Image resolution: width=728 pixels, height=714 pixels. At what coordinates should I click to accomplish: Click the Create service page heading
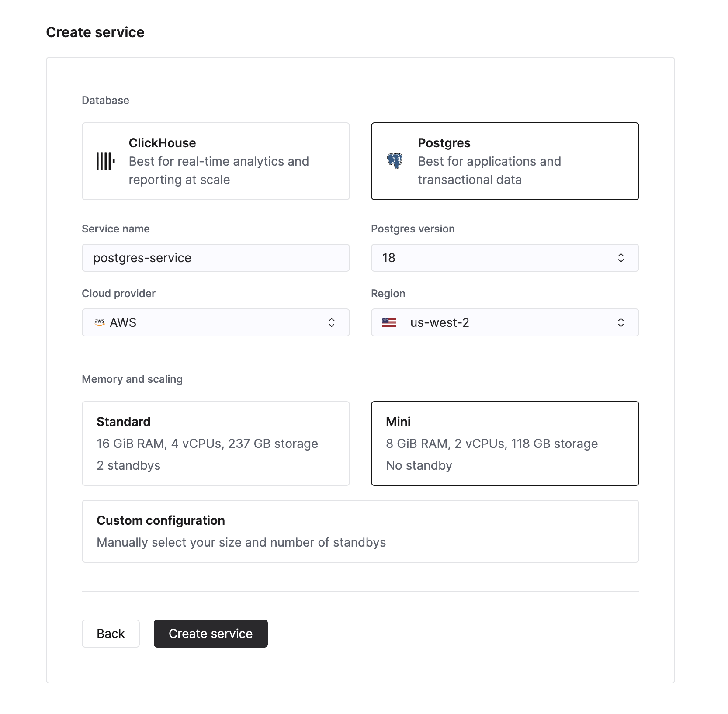(x=95, y=32)
